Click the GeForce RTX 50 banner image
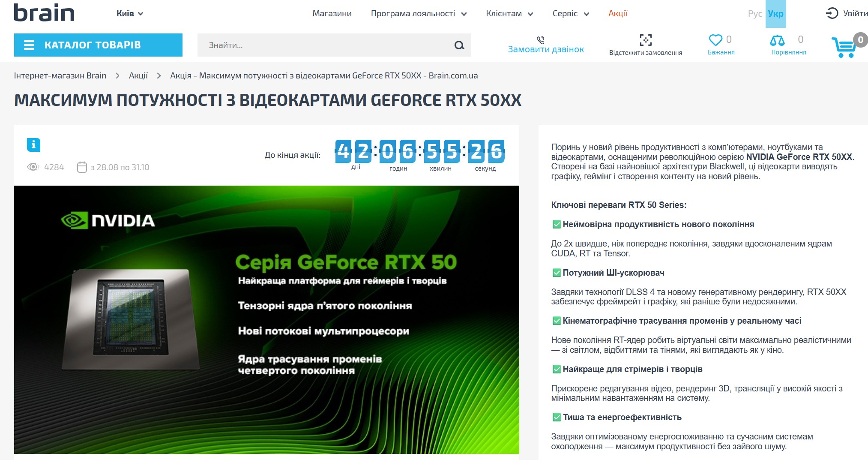The width and height of the screenshot is (868, 460). point(266,320)
